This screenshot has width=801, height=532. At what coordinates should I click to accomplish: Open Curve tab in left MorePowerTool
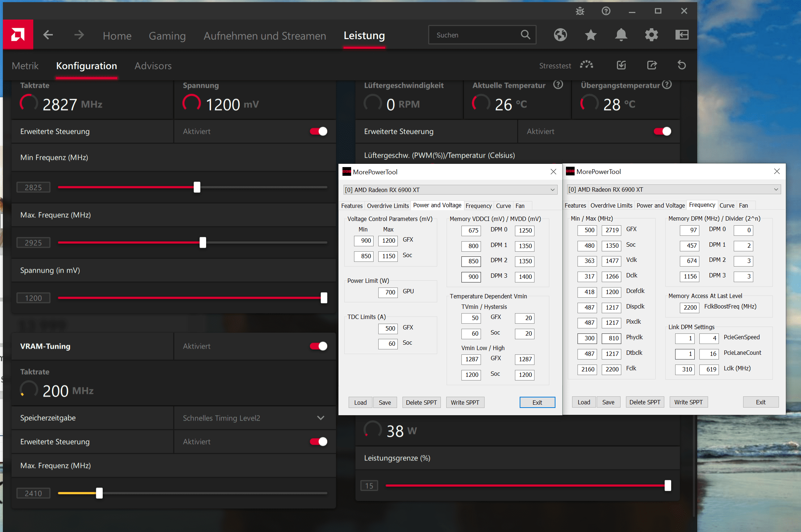click(x=503, y=206)
